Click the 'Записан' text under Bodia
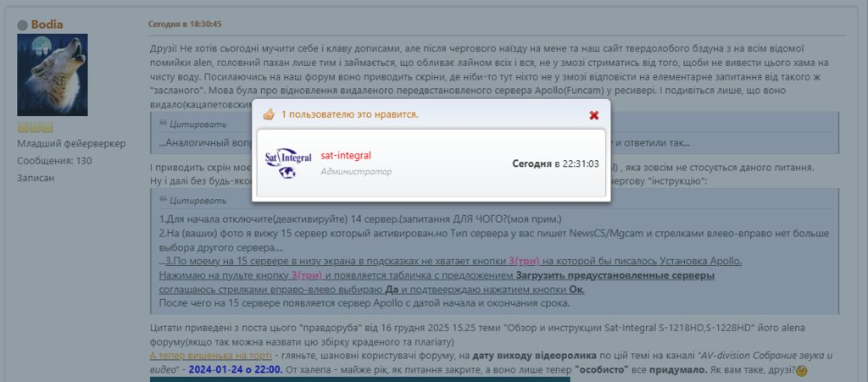Viewport: 868px width, 382px height. [x=36, y=178]
